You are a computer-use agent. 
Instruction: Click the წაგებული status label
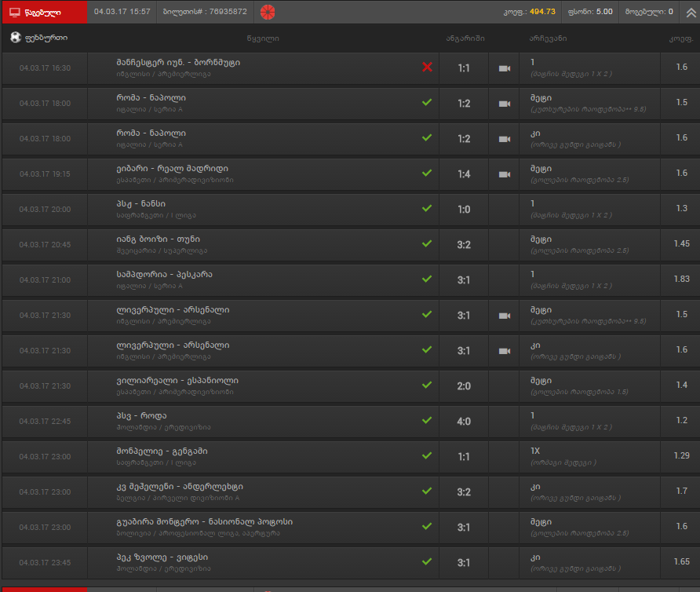click(x=43, y=13)
